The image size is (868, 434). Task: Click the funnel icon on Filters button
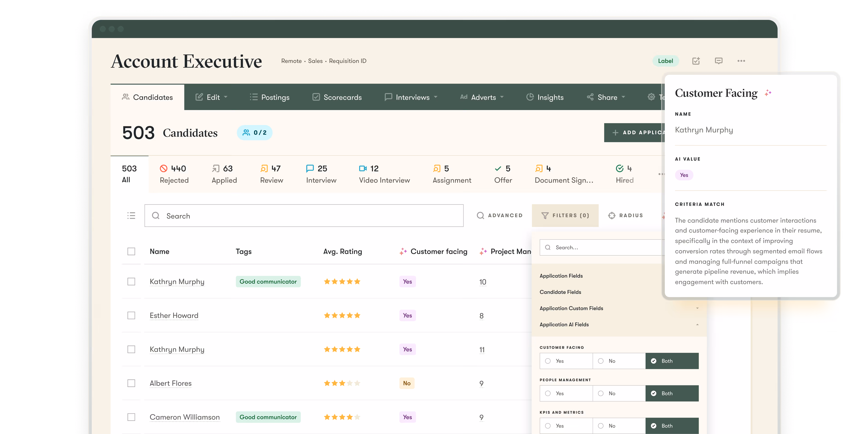coord(545,216)
